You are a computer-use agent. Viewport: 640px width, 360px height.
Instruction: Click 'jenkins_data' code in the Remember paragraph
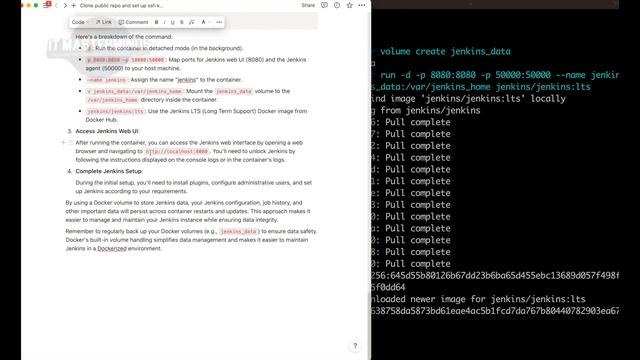(x=238, y=231)
